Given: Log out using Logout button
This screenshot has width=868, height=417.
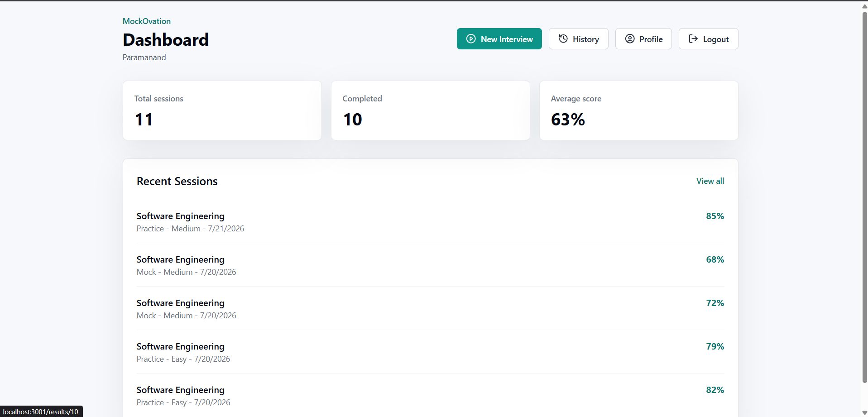Looking at the screenshot, I should tap(708, 39).
